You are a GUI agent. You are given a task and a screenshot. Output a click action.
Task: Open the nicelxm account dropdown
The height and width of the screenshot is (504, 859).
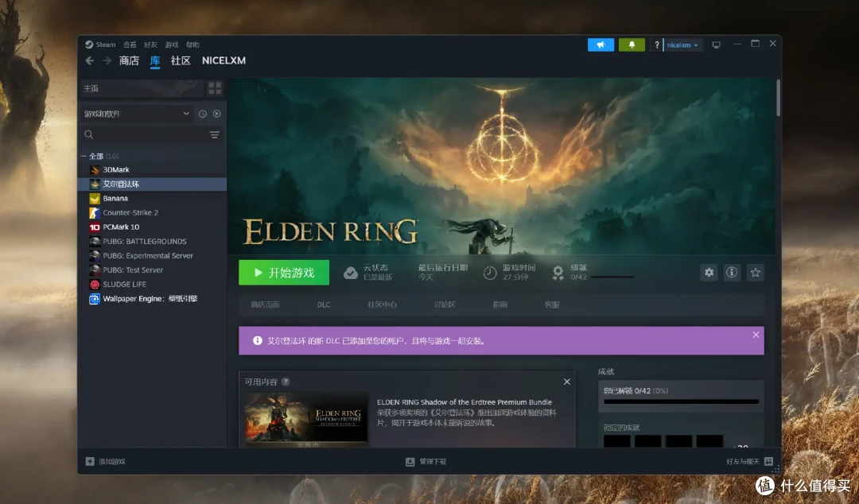[x=682, y=45]
